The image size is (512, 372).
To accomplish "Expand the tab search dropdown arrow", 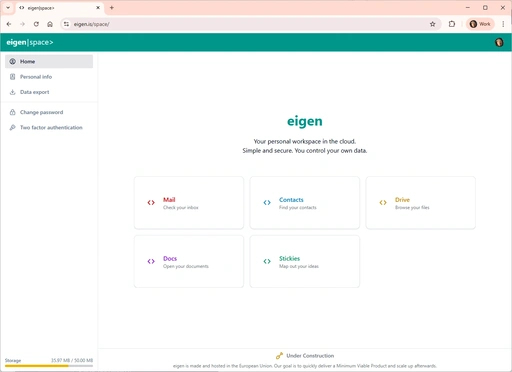I will [x=8, y=8].
